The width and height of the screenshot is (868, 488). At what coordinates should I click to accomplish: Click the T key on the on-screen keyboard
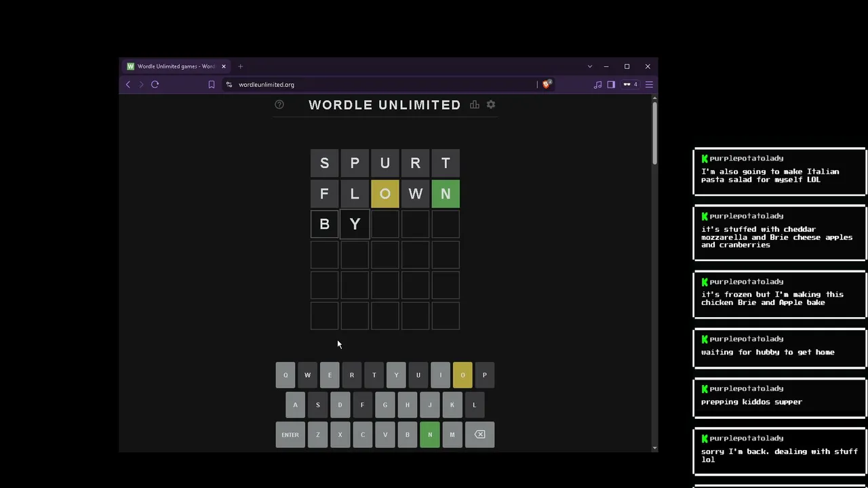pos(374,375)
